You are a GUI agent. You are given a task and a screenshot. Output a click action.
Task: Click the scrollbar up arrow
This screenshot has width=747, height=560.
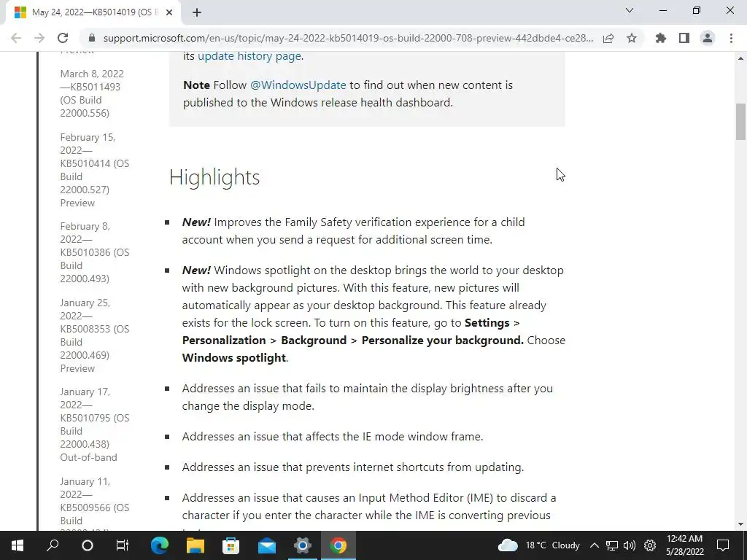[x=740, y=58]
